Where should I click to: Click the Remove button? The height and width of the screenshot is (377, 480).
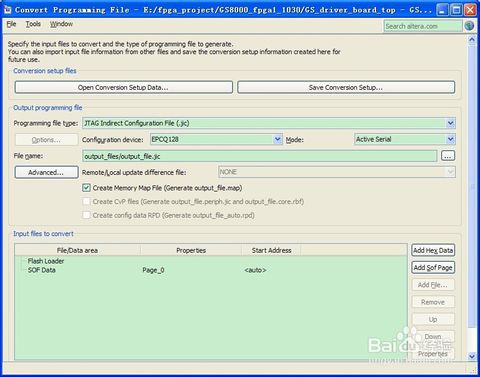433,302
